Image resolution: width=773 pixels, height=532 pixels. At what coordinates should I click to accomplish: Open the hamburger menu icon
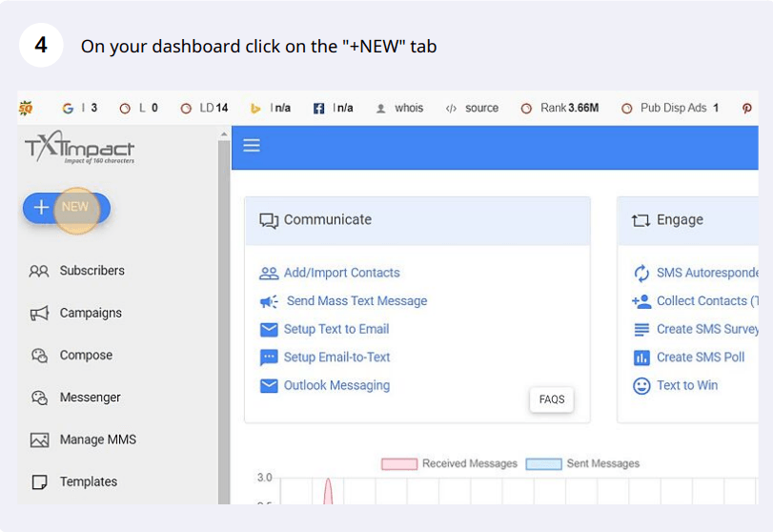[x=252, y=146]
